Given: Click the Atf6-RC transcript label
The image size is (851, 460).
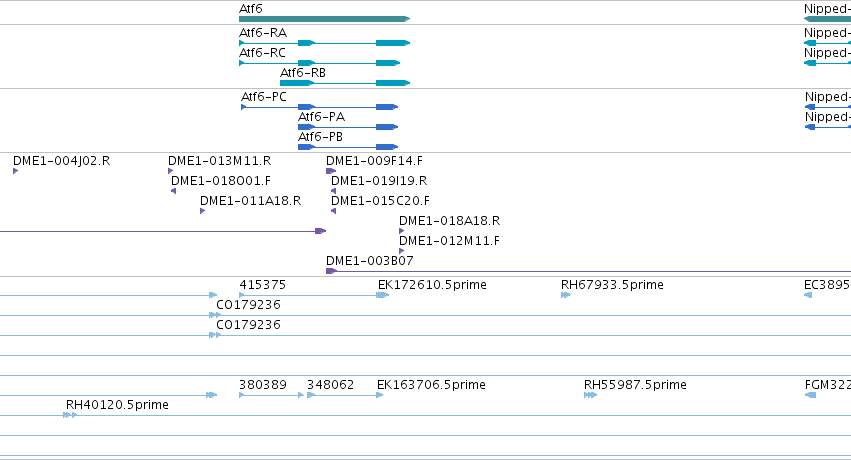Looking at the screenshot, I should click(x=263, y=53).
